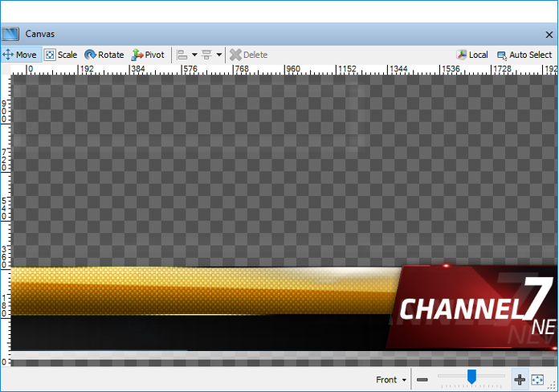
Task: Click the vertical align icon
Action: click(206, 55)
